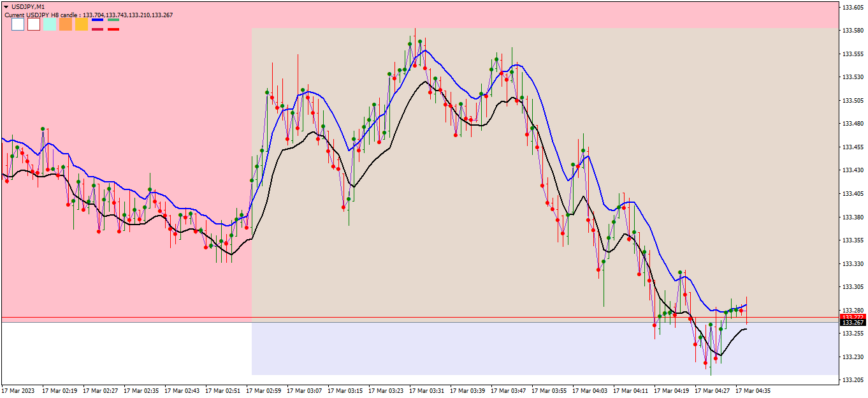The image size is (868, 398).
Task: Click the red 133.272 price label
Action: pos(853,317)
